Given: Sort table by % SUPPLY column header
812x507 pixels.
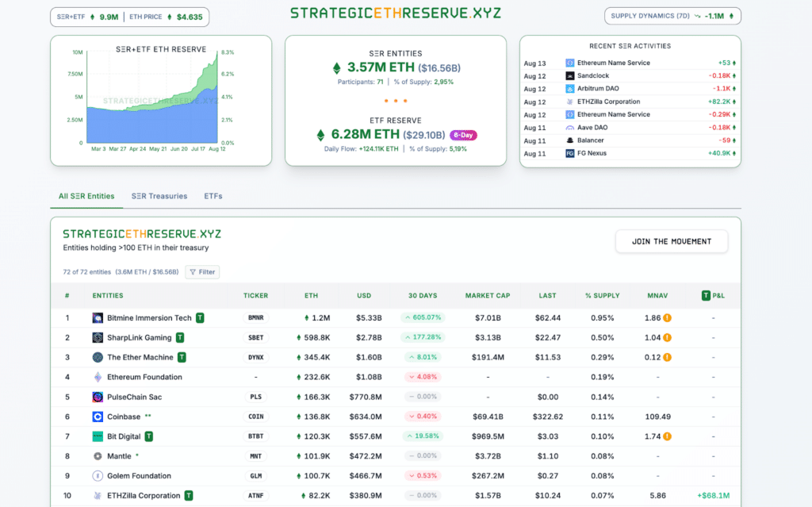Looking at the screenshot, I should tap(603, 295).
